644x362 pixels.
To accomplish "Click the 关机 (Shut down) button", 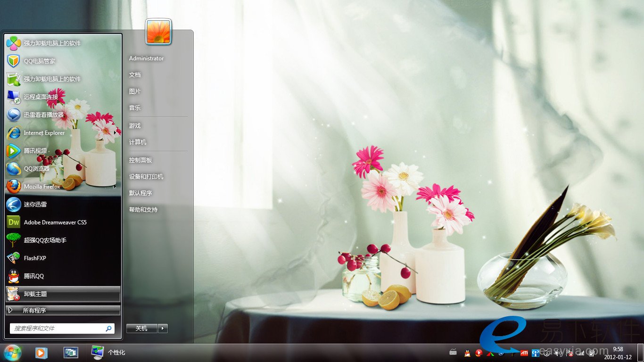I will 142,329.
